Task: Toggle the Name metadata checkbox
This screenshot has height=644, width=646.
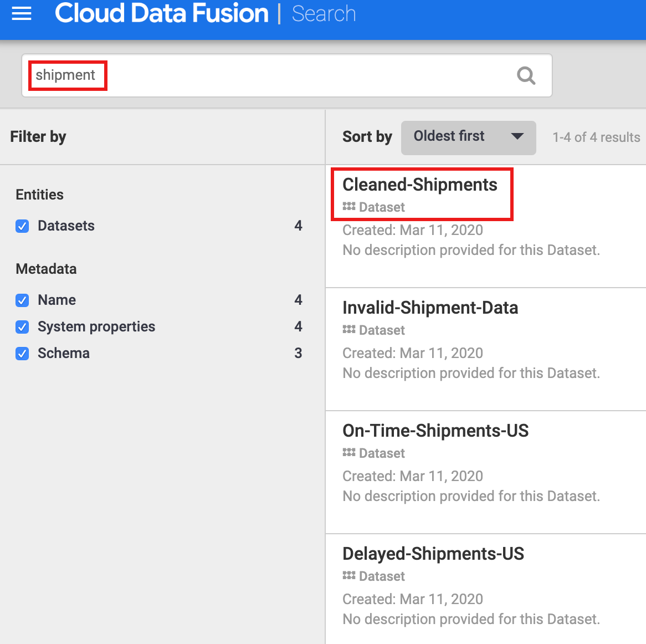Action: [22, 300]
